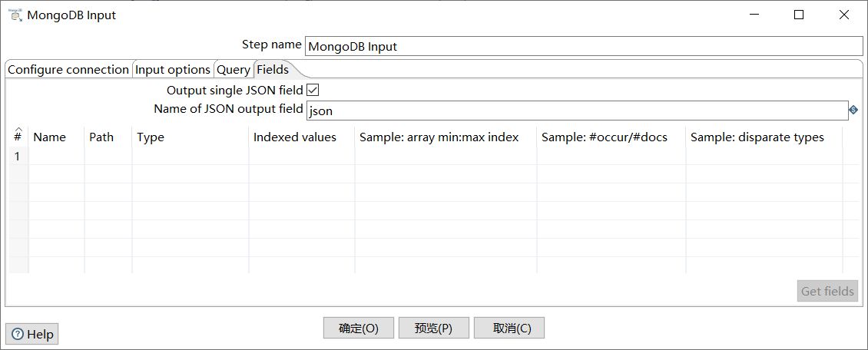Click the Get fields button

tap(827, 291)
